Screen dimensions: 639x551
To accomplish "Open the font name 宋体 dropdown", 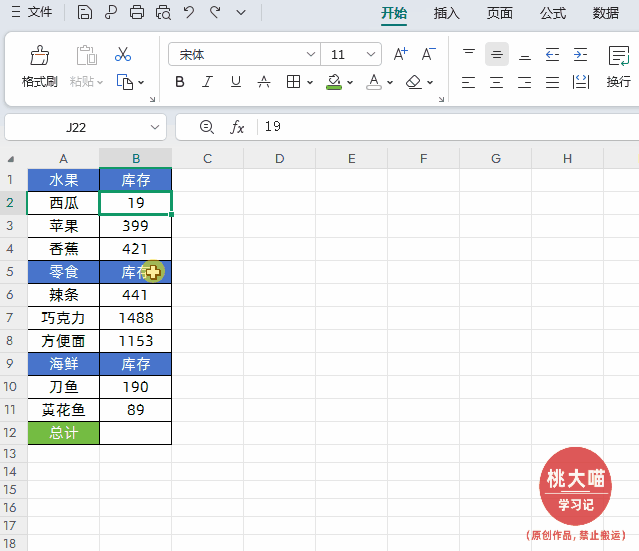I will [x=311, y=54].
